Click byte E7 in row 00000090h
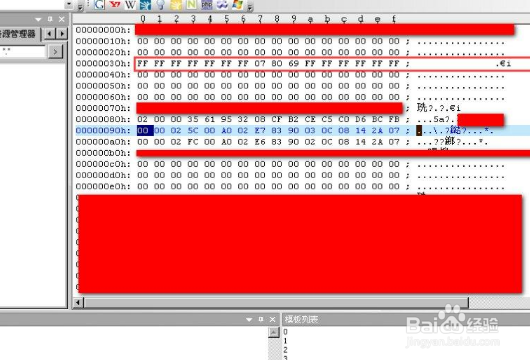Viewport: 530px width, 360px height. coord(260,130)
